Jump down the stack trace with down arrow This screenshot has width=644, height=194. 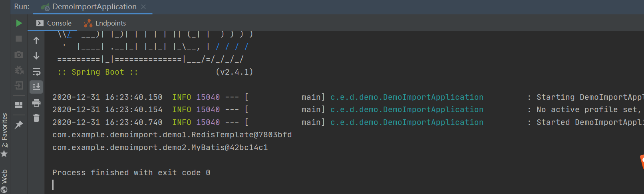pyautogui.click(x=36, y=56)
